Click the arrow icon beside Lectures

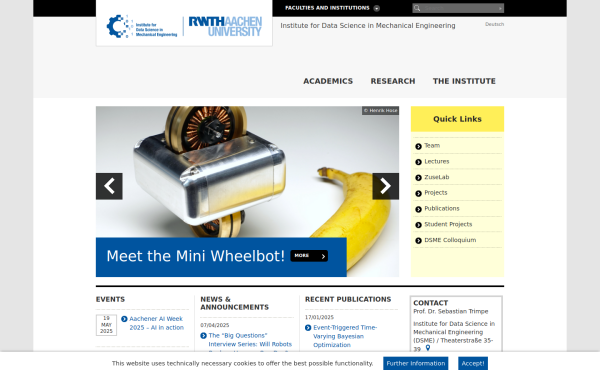pos(418,162)
